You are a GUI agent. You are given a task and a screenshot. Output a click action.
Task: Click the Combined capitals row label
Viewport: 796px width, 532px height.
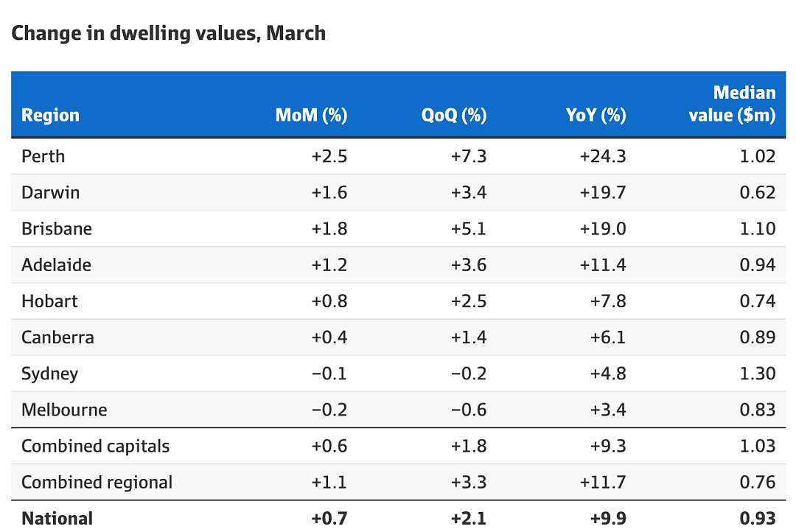tap(95, 447)
